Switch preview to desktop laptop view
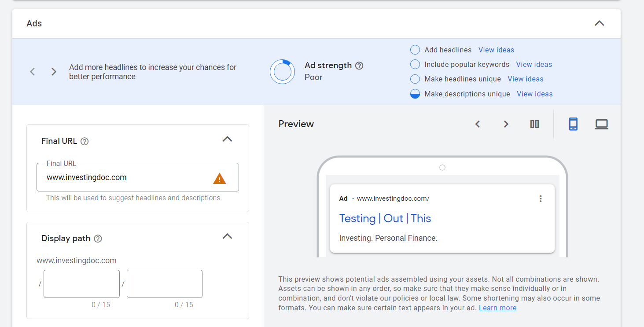644x327 pixels. tap(601, 124)
